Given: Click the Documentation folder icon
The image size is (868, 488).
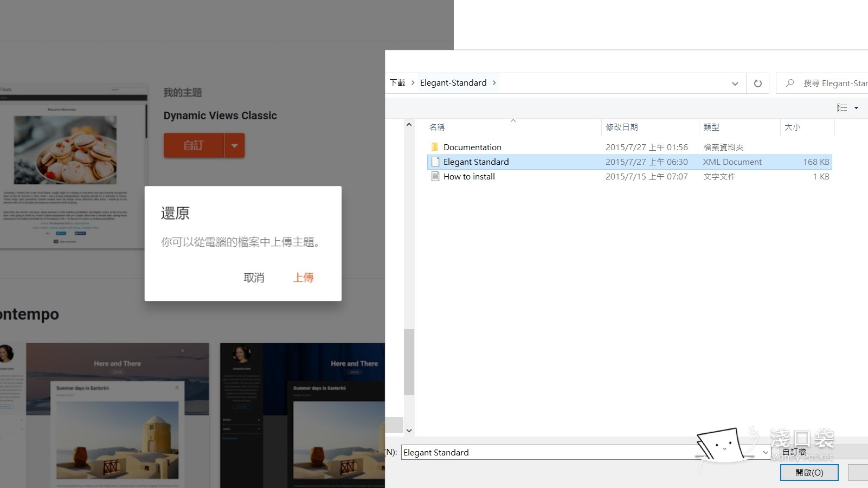Looking at the screenshot, I should [x=435, y=147].
